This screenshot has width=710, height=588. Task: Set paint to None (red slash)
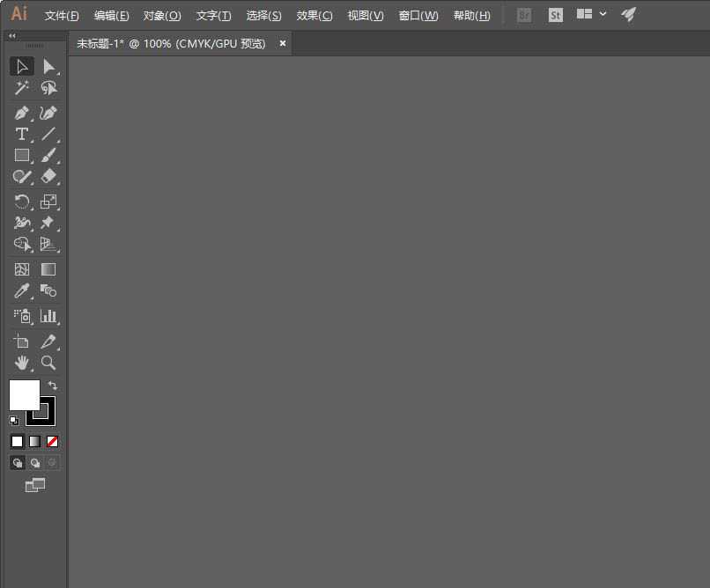click(53, 441)
